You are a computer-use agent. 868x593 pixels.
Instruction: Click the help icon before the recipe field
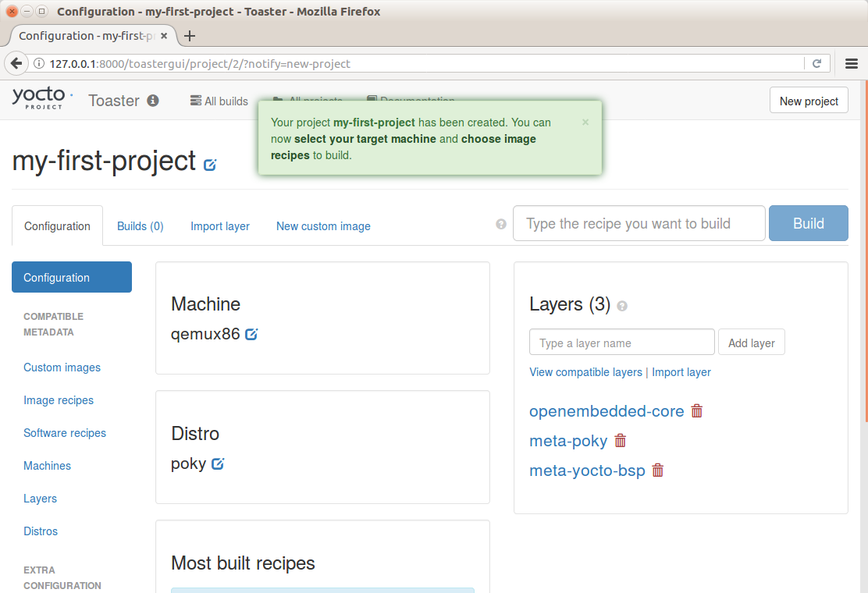[501, 224]
